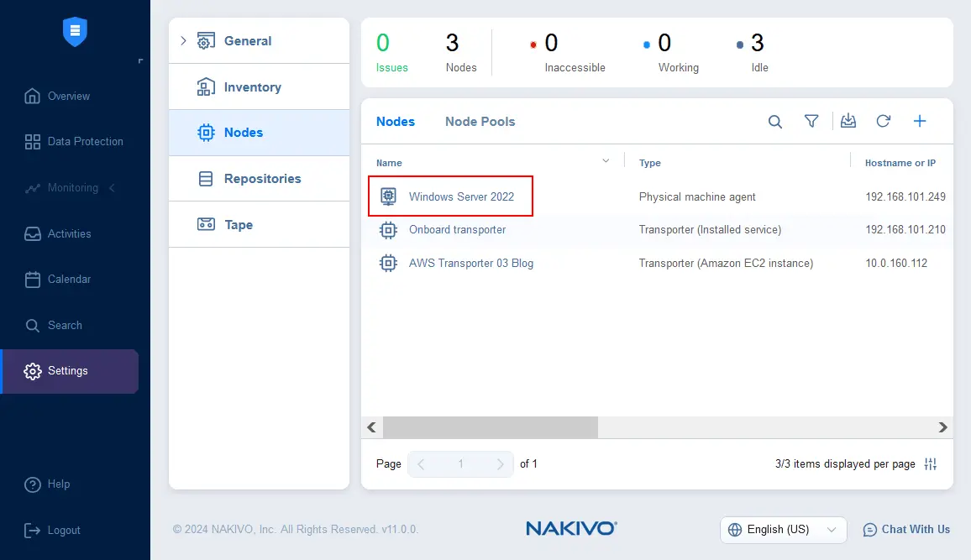Click the Onboard transporter node icon
971x560 pixels.
(x=388, y=230)
